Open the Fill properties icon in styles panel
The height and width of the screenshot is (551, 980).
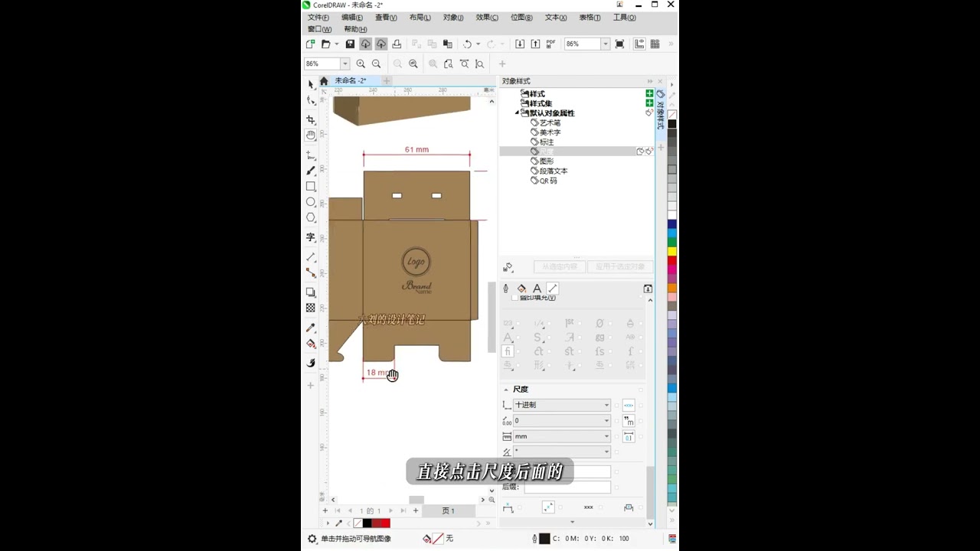pyautogui.click(x=521, y=289)
